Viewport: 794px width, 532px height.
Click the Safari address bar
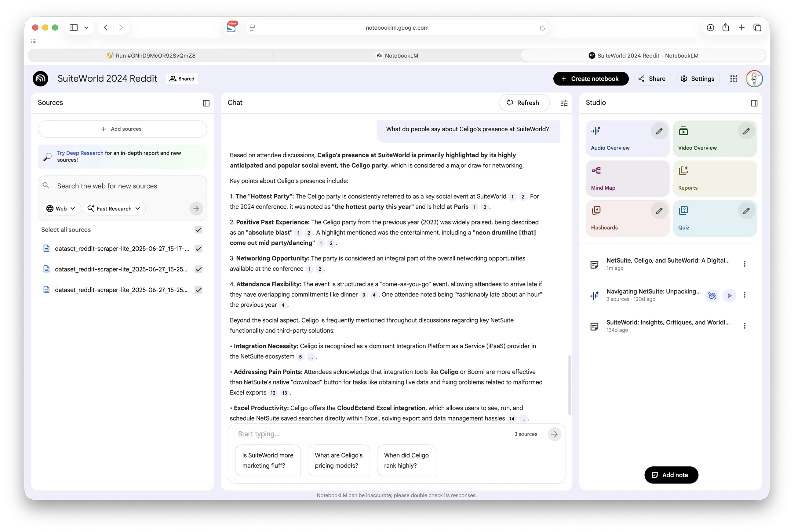click(x=397, y=28)
